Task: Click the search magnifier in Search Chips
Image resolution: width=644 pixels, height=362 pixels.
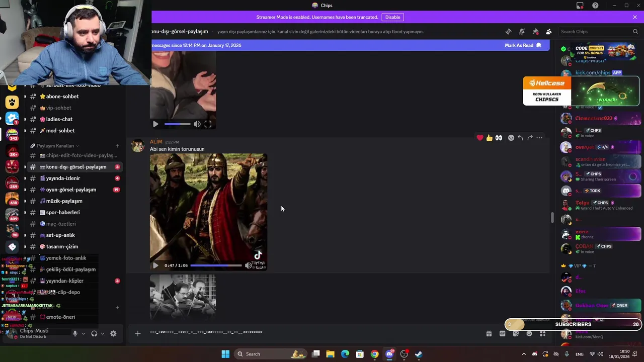Action: (x=635, y=31)
